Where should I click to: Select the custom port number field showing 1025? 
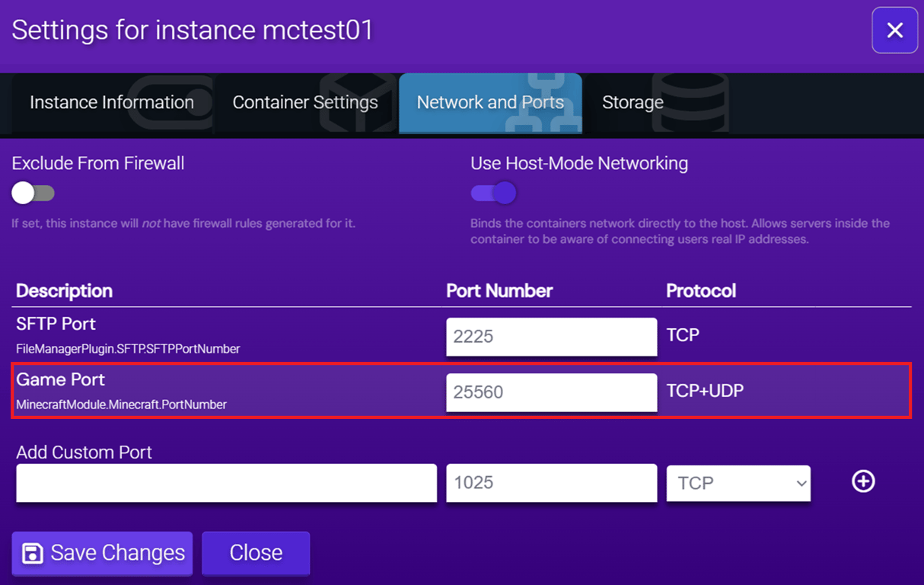[551, 483]
